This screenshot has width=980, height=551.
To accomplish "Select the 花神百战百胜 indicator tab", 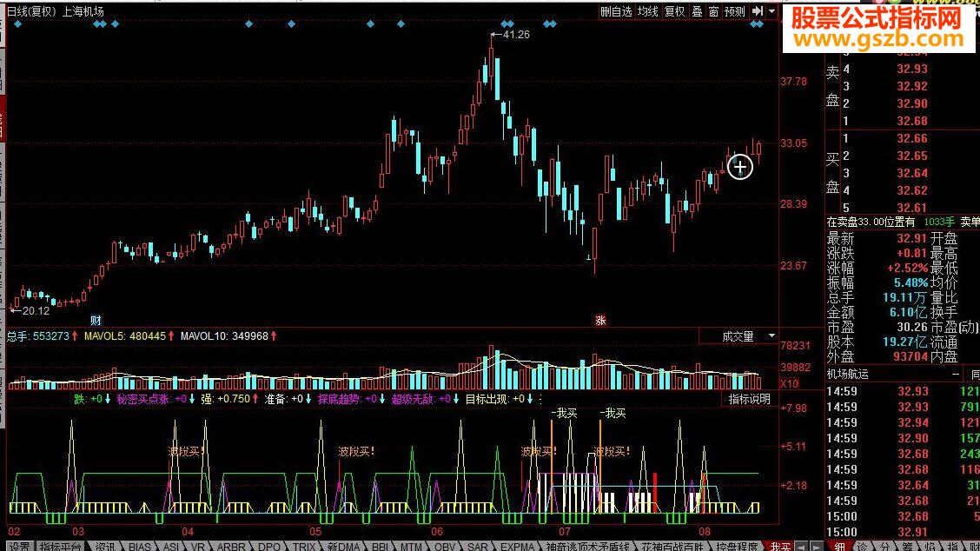I will (x=672, y=546).
